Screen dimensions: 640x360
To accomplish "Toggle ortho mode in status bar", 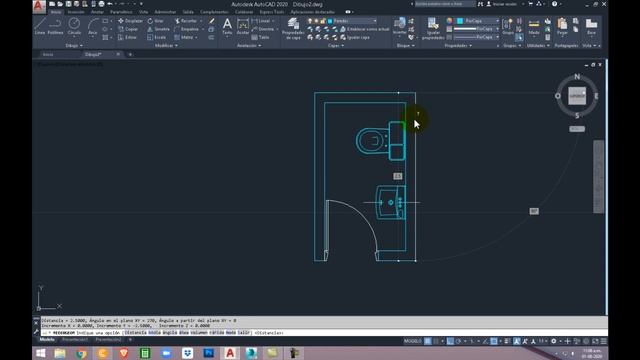I will pyautogui.click(x=450, y=341).
